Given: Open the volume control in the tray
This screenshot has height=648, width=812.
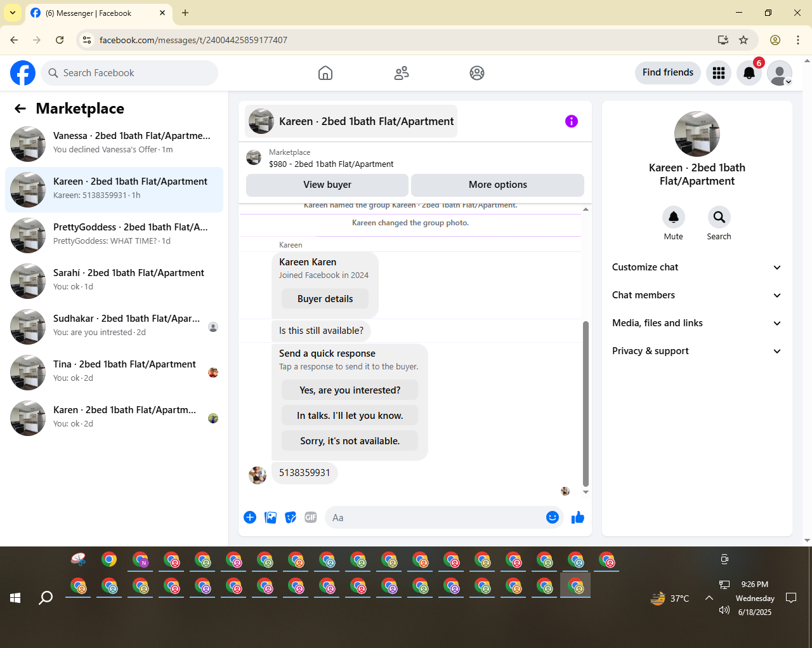Looking at the screenshot, I should (724, 610).
